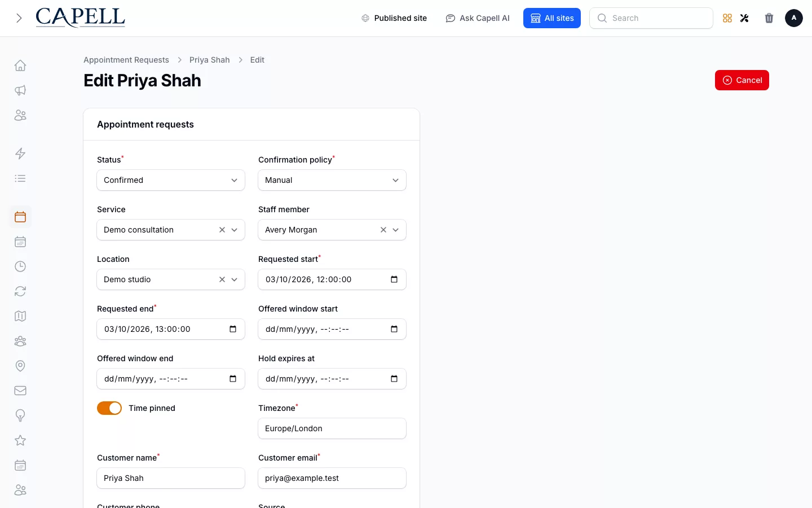Clear the Demo consultation service selection
This screenshot has width=812, height=508.
pos(222,230)
